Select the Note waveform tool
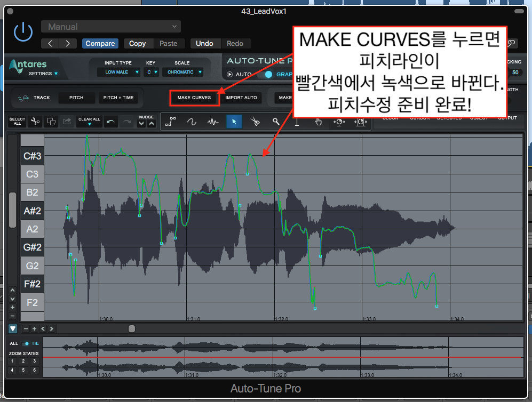 click(213, 122)
